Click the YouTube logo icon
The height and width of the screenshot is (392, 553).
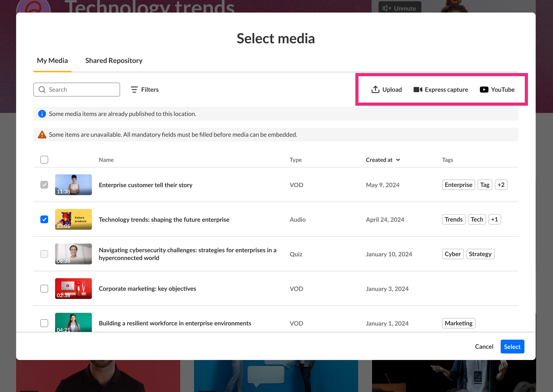click(484, 89)
